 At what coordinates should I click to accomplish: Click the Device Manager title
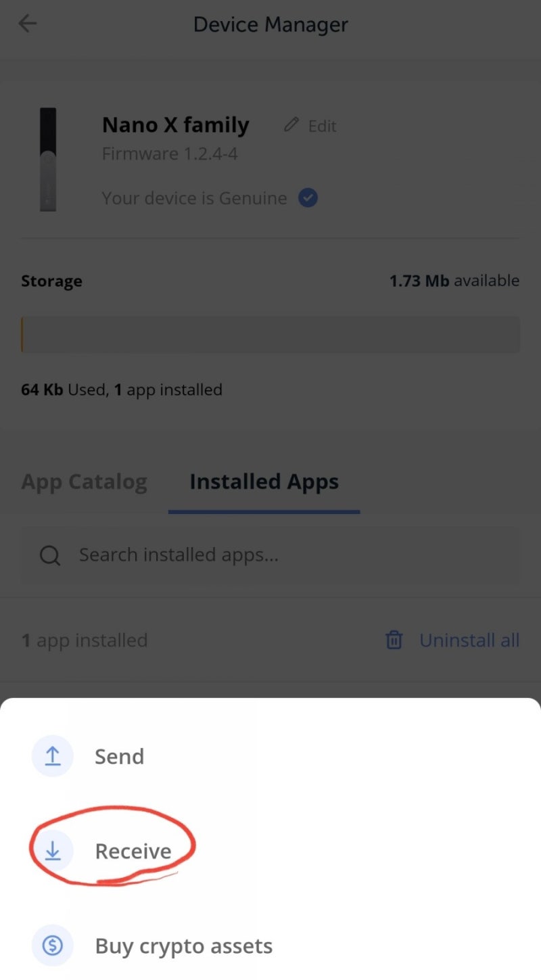pyautogui.click(x=270, y=24)
